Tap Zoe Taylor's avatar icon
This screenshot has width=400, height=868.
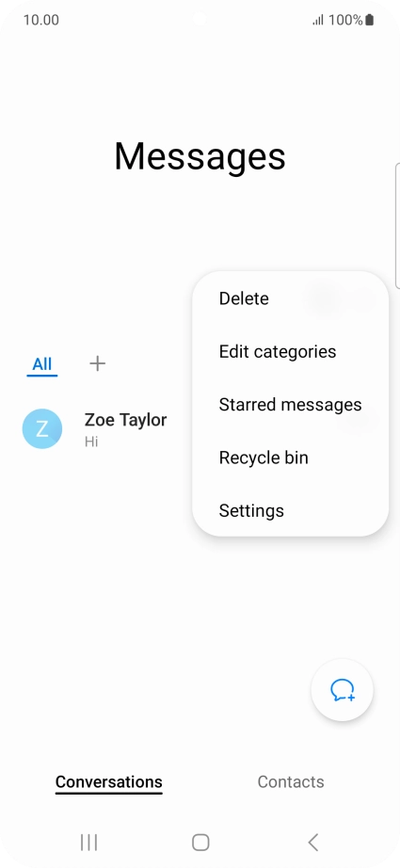tap(42, 428)
